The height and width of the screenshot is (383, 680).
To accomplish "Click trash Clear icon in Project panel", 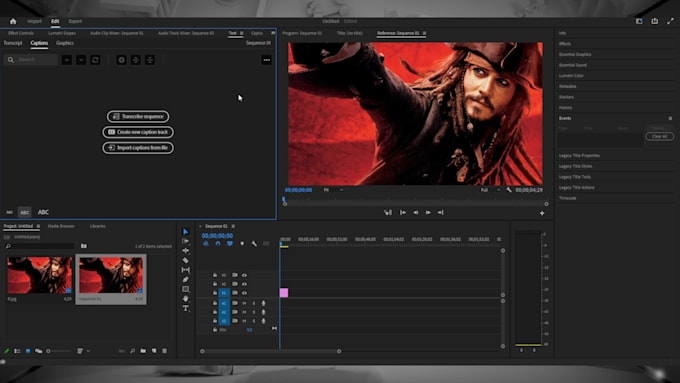I will tap(164, 351).
